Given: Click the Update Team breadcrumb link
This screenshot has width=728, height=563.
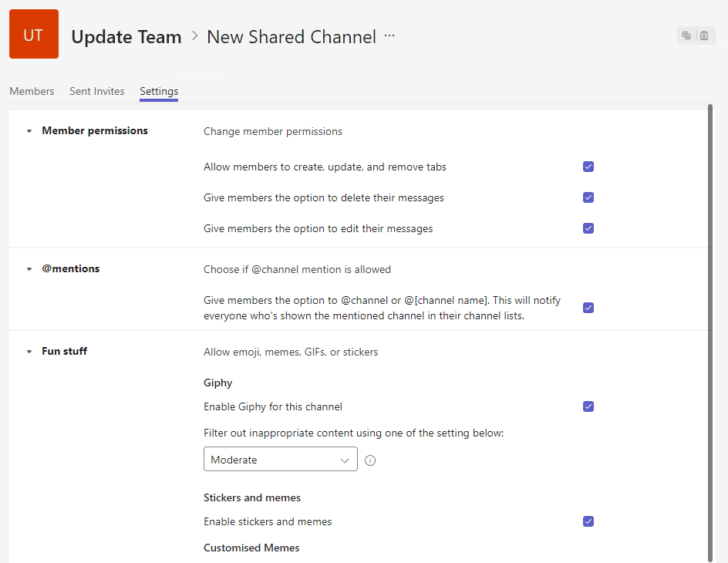Looking at the screenshot, I should 126,36.
